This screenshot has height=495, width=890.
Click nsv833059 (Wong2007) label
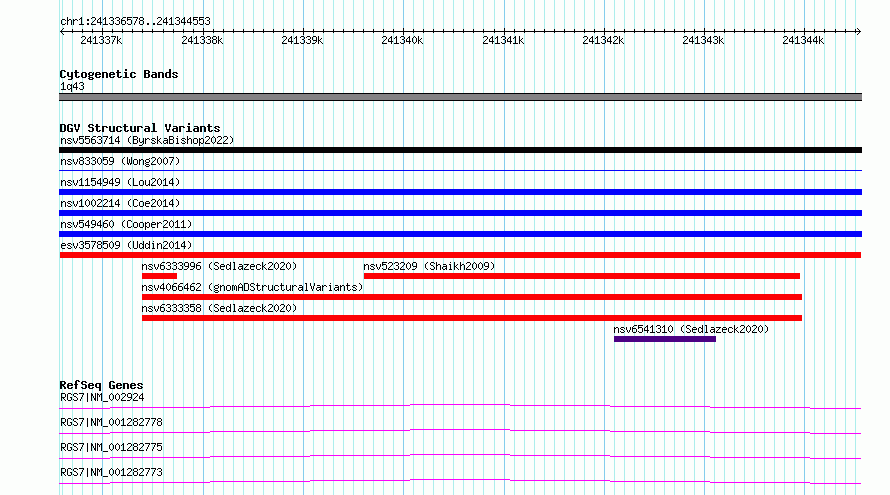pos(120,161)
